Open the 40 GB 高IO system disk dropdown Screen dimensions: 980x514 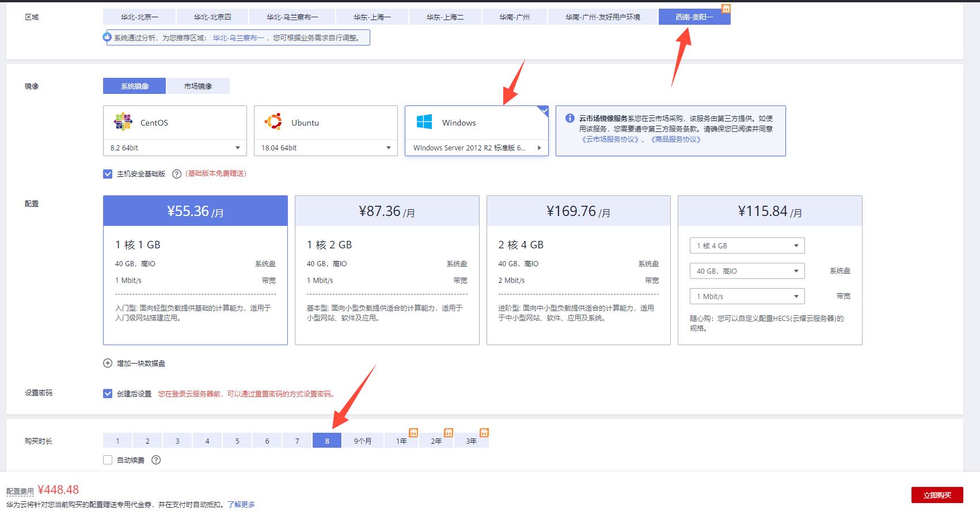click(x=747, y=271)
